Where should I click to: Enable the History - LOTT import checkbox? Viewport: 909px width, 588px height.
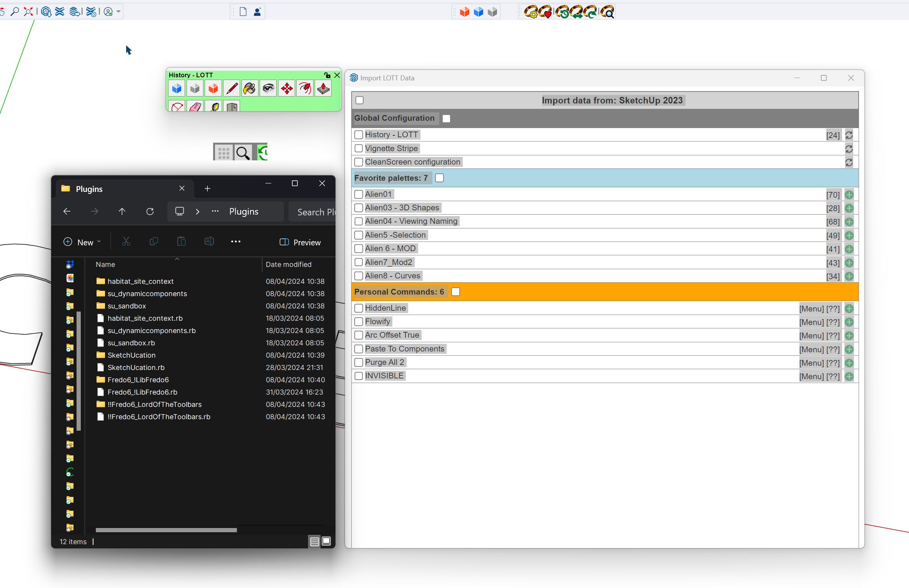click(358, 134)
